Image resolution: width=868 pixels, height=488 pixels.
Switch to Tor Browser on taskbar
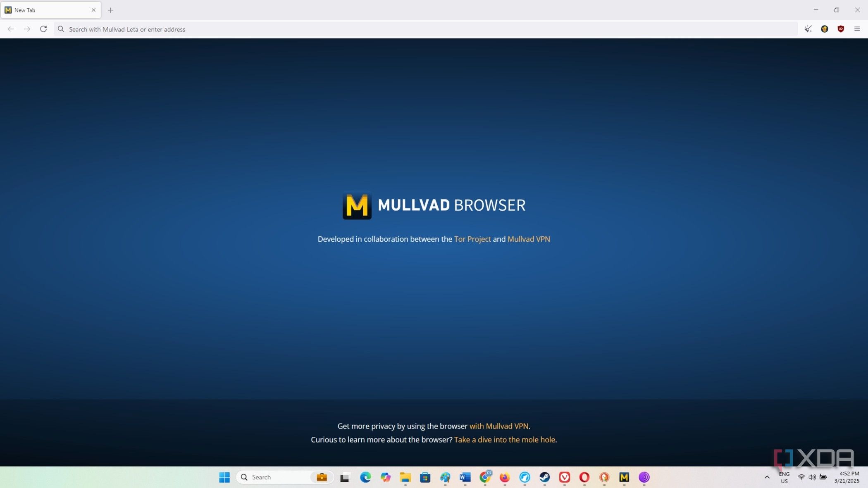(x=644, y=477)
